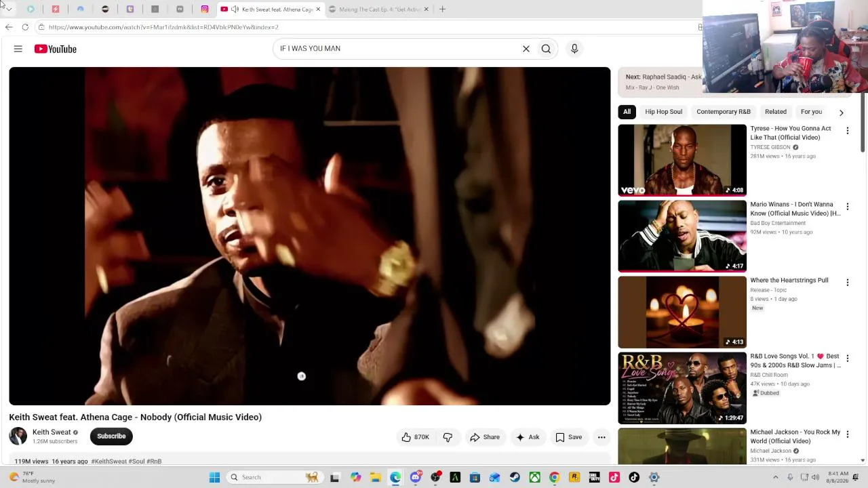The width and height of the screenshot is (868, 488).
Task: Show more filter chips with arrow
Action: (x=842, y=113)
